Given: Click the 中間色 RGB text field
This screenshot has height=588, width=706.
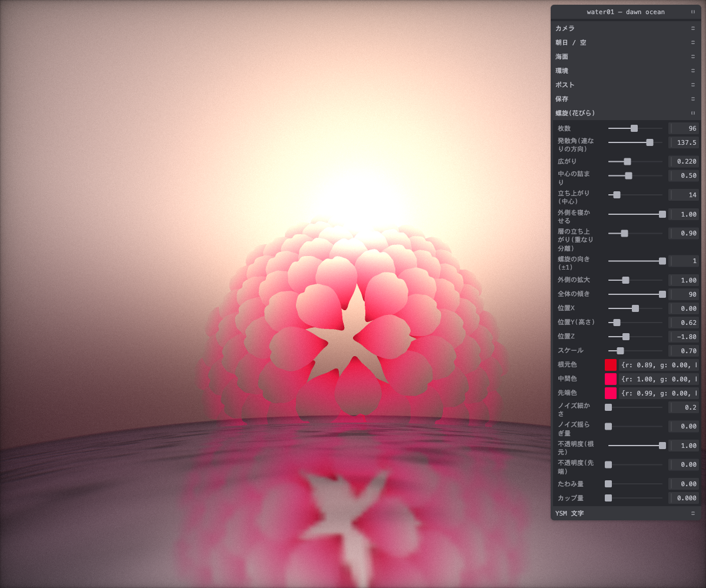Looking at the screenshot, I should click(659, 379).
